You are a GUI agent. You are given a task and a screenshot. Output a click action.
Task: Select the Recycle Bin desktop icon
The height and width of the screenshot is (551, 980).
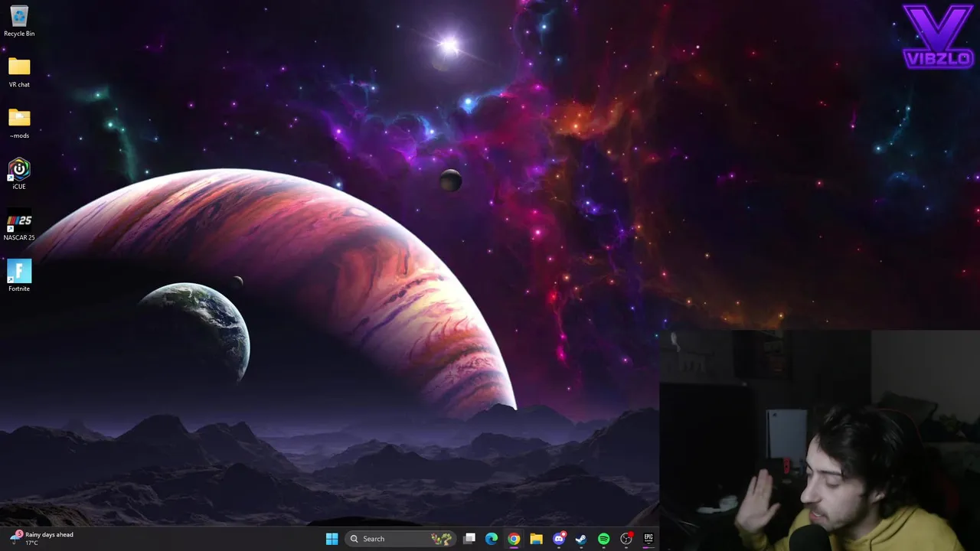tap(19, 21)
